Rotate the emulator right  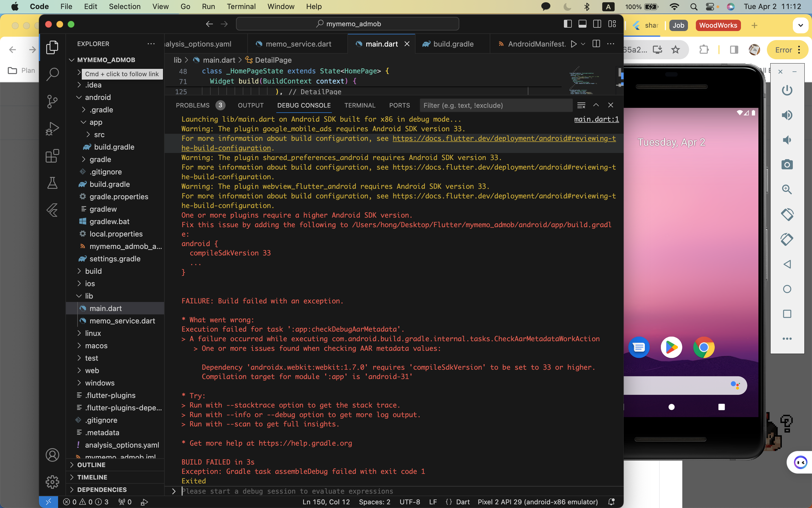click(787, 239)
